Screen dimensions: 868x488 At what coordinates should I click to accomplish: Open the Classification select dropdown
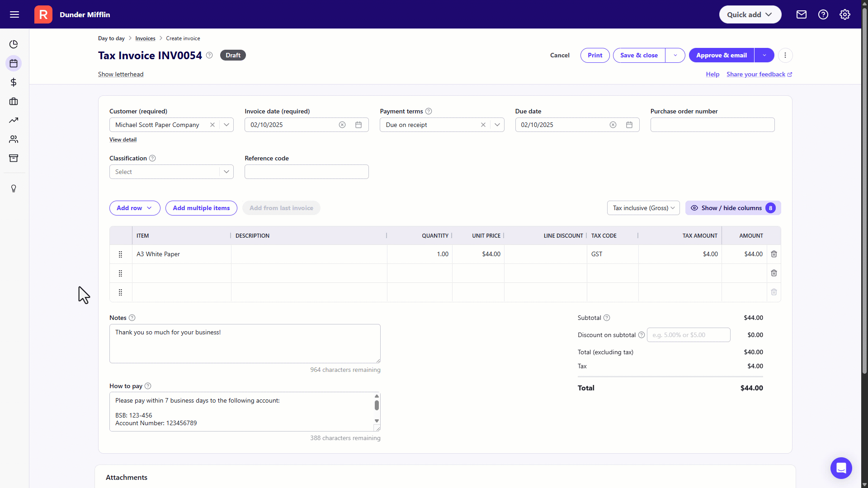pyautogui.click(x=226, y=172)
